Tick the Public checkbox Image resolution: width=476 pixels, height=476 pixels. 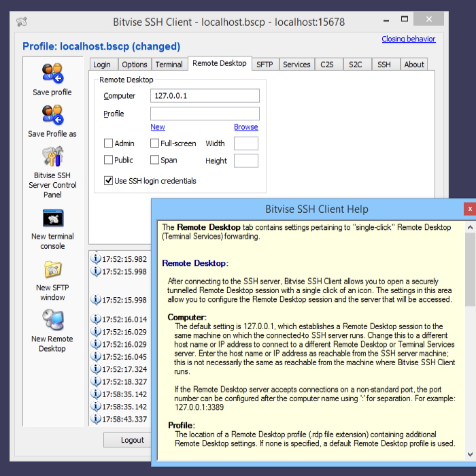(108, 160)
